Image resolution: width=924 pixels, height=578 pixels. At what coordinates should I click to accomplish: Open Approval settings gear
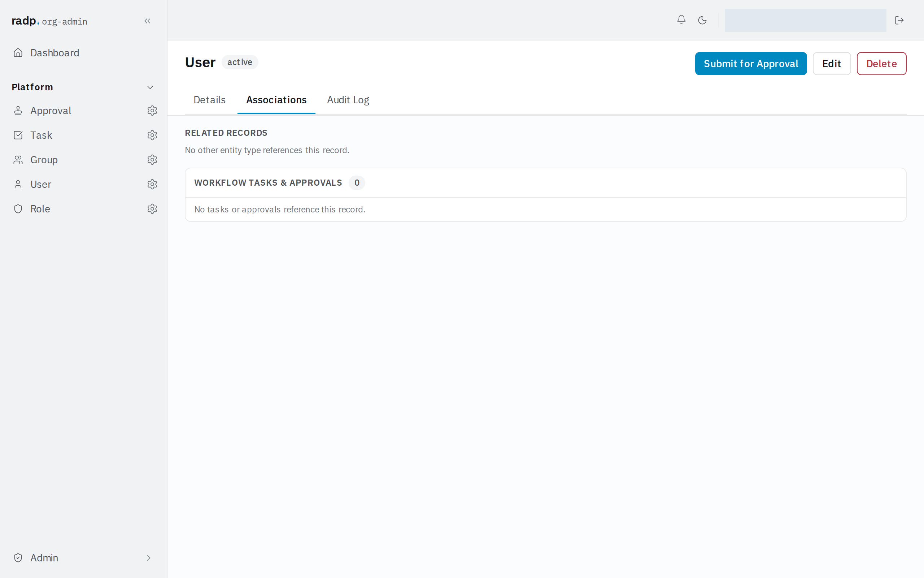tap(152, 111)
